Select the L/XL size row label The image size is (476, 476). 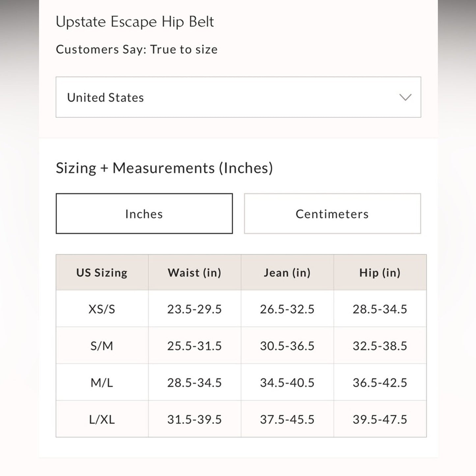pyautogui.click(x=102, y=419)
